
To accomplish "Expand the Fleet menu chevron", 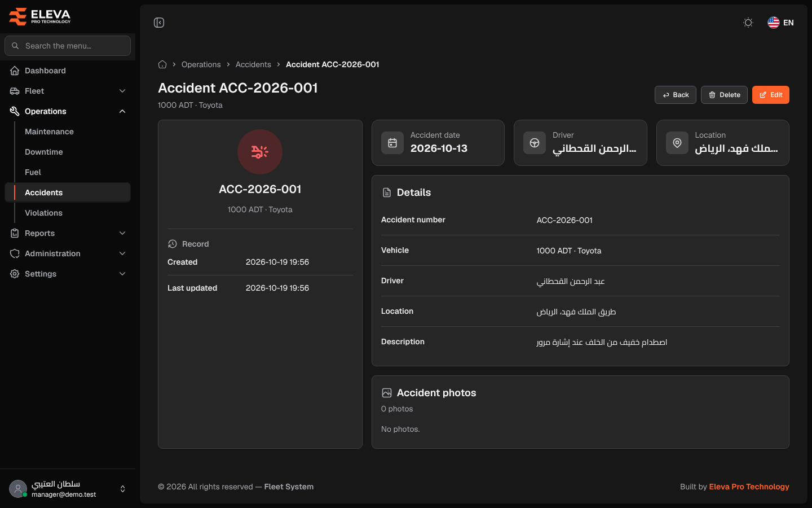I will click(122, 91).
